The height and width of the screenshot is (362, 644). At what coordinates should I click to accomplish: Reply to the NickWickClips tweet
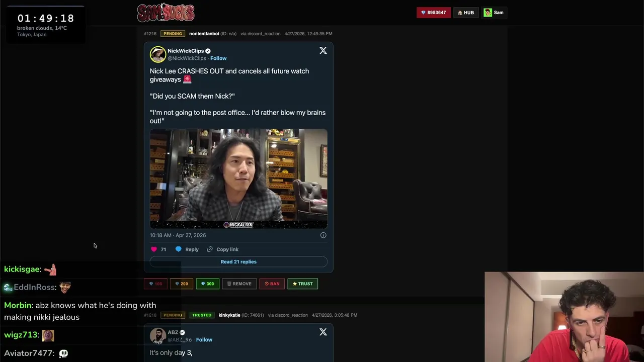192,249
